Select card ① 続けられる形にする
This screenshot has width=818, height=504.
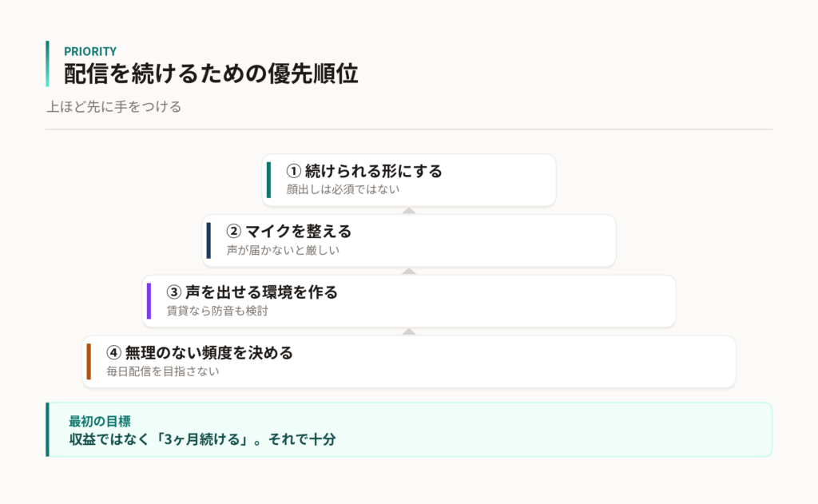pos(409,180)
